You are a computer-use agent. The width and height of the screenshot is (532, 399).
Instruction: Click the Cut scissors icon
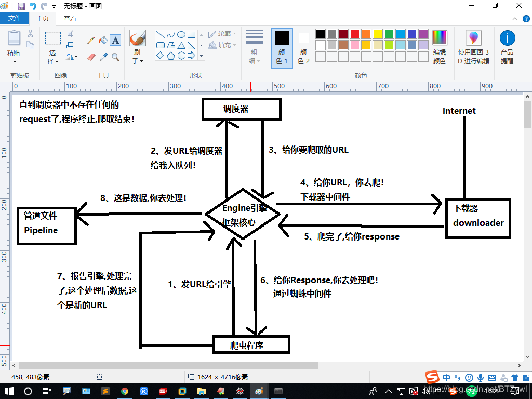click(x=30, y=34)
